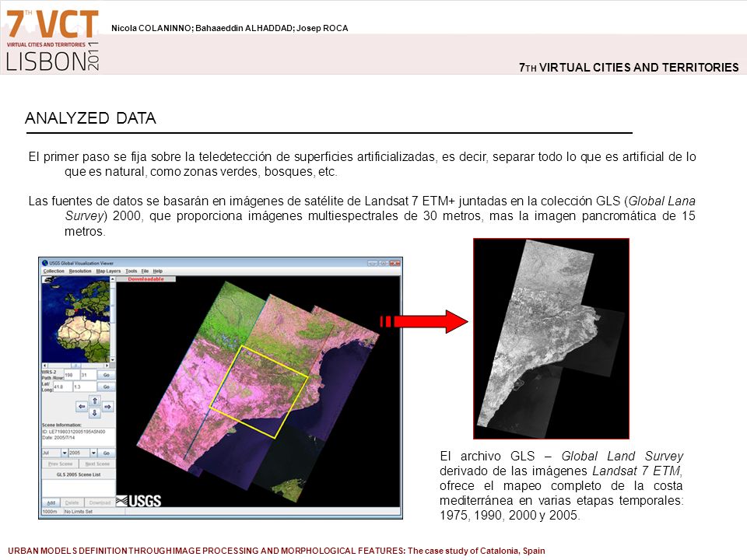Open the Resolution menu

(x=80, y=271)
